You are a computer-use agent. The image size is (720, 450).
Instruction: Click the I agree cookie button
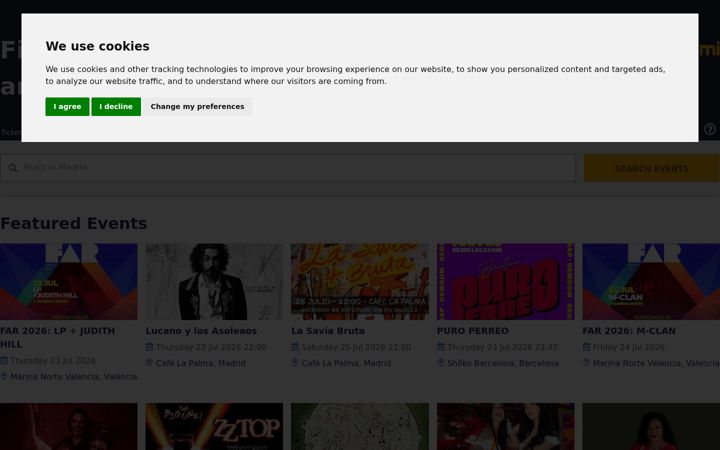pyautogui.click(x=67, y=107)
